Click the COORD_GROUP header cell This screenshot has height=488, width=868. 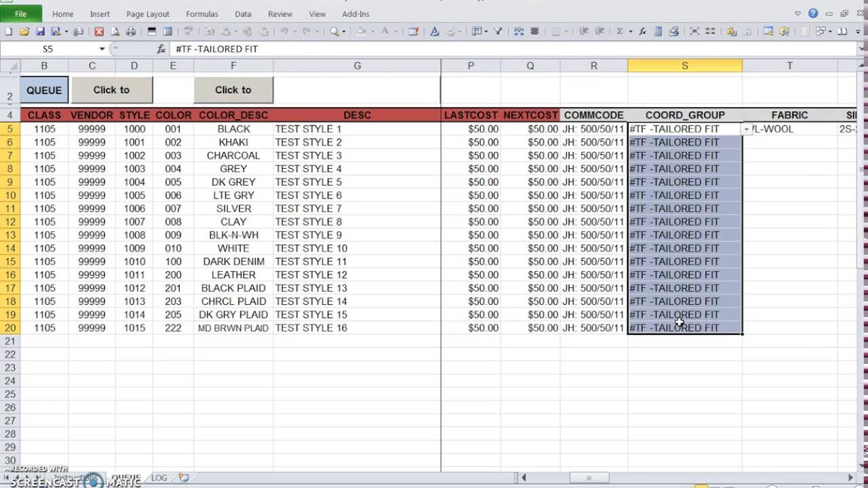coord(685,115)
